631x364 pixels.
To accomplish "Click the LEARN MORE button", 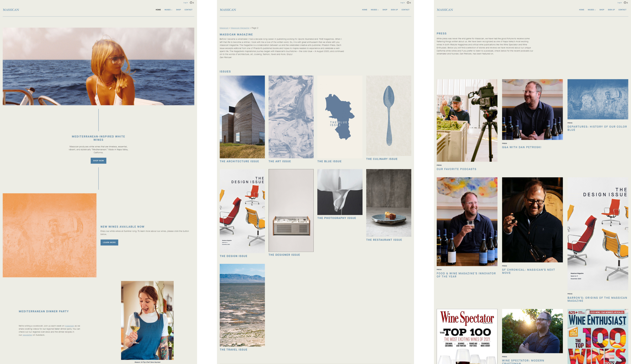I will click(x=109, y=243).
